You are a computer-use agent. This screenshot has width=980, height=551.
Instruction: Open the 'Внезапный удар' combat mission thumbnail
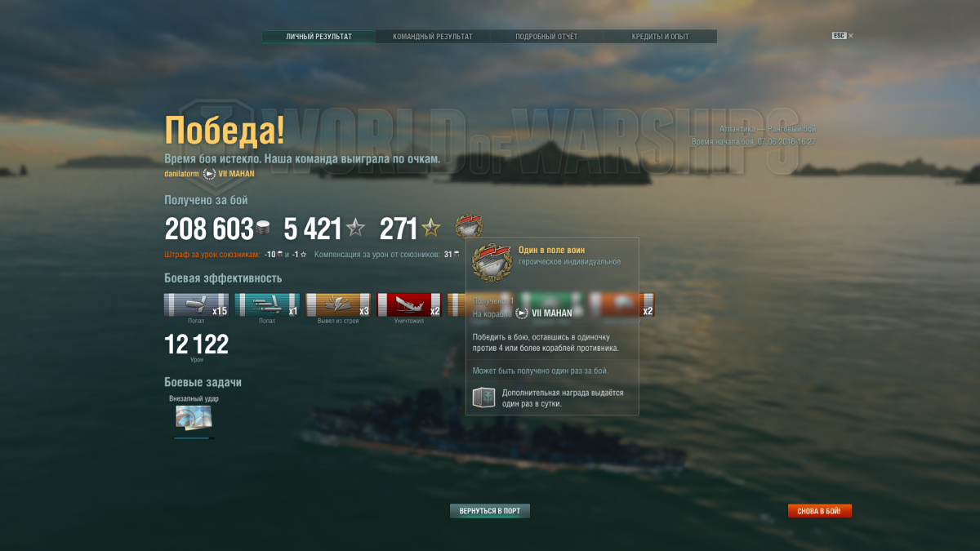194,418
